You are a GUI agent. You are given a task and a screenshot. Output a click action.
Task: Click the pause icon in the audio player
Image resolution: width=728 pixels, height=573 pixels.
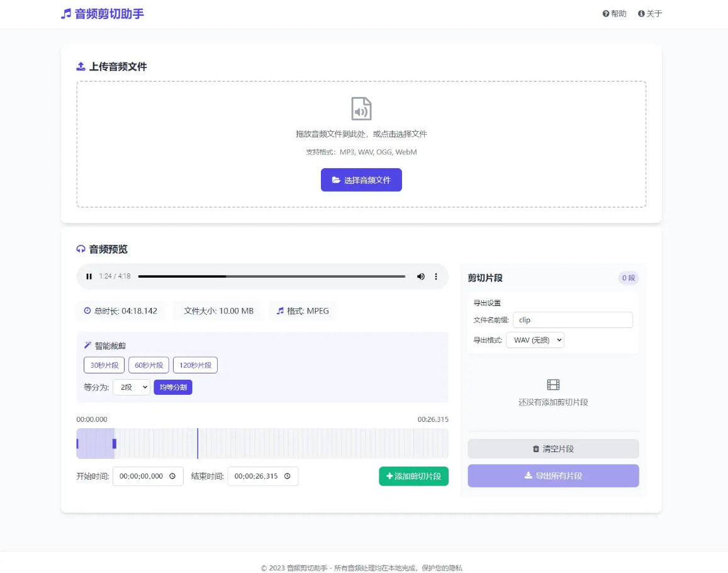[x=89, y=276]
